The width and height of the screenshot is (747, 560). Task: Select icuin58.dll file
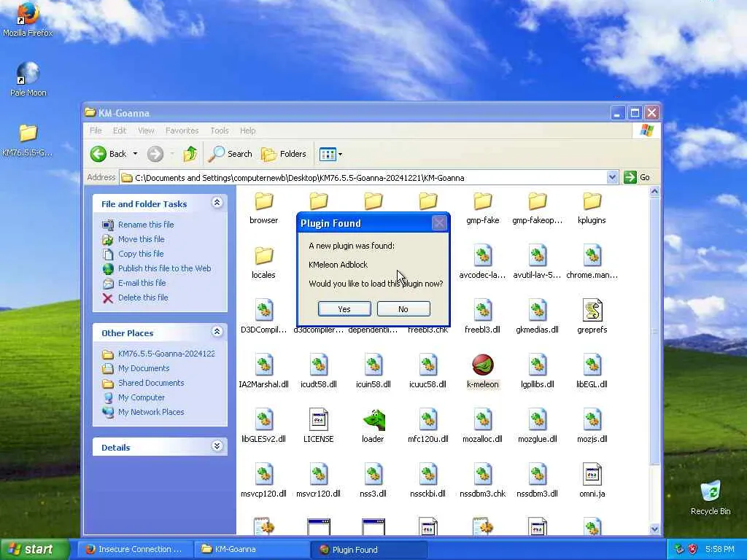point(373,370)
